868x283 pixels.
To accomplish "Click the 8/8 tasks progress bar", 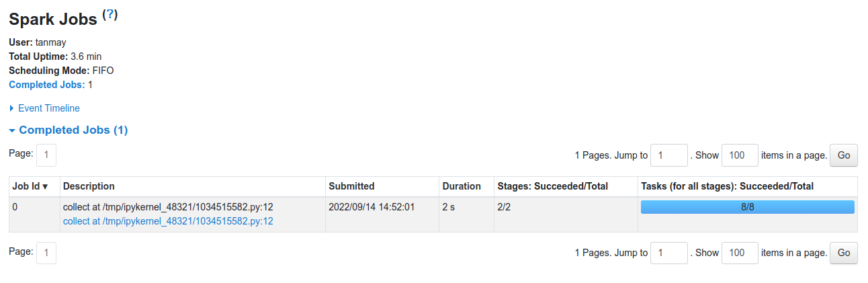I will tap(748, 207).
